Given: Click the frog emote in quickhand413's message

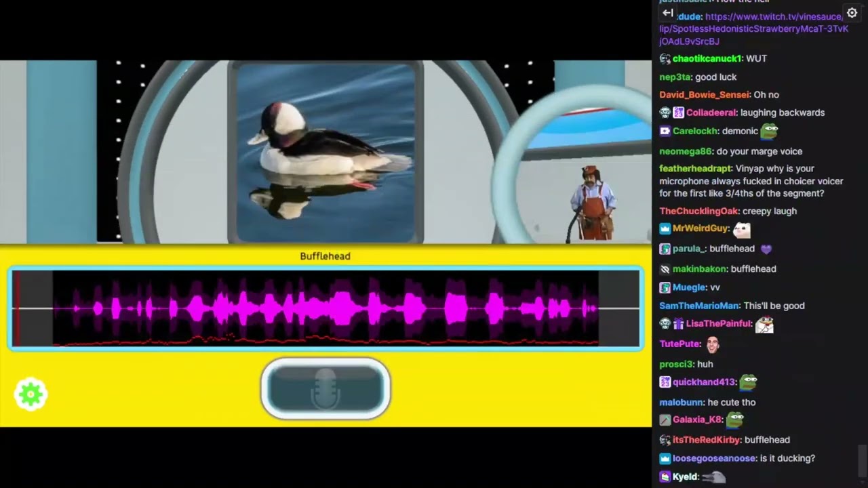Looking at the screenshot, I should (x=748, y=382).
